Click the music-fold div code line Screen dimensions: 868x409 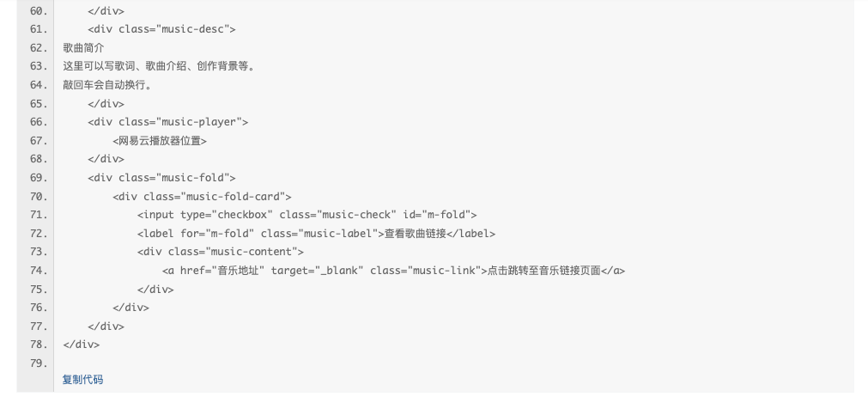161,178
